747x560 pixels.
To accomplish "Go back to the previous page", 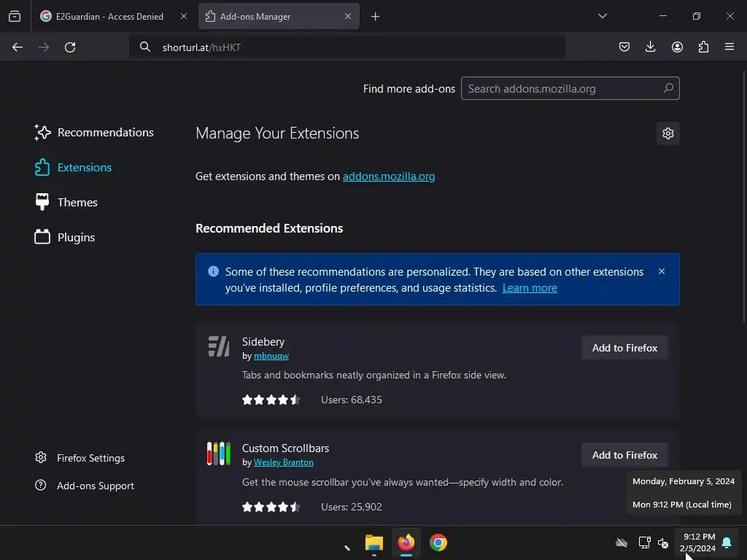I will pos(18,47).
